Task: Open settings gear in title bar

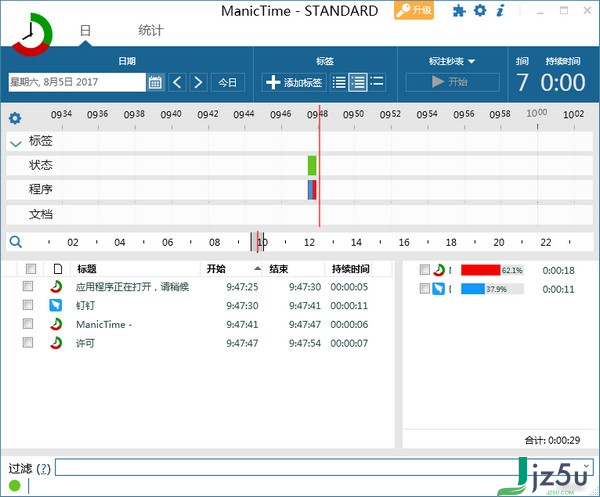Action: pyautogui.click(x=480, y=10)
